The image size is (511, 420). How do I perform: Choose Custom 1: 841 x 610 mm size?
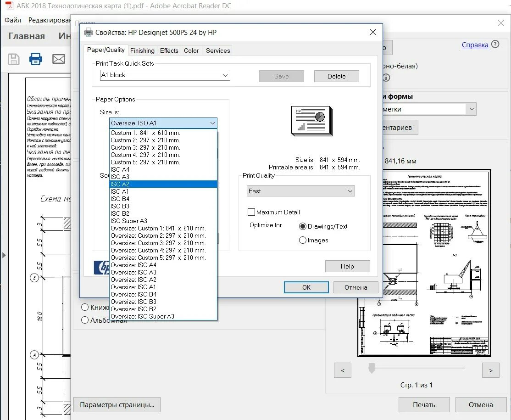[x=163, y=133]
